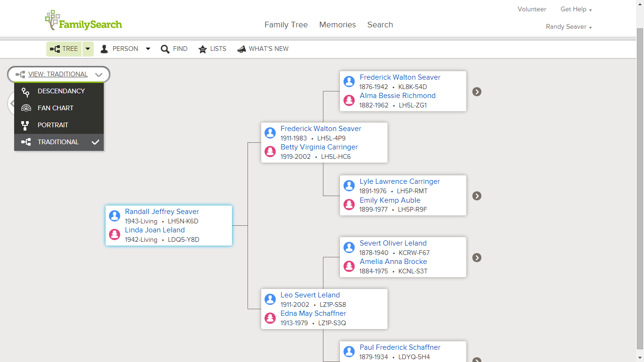Collapse the VIEW: TRADITIONAL dropdown
Image resolution: width=644 pixels, height=362 pixels.
coord(99,74)
